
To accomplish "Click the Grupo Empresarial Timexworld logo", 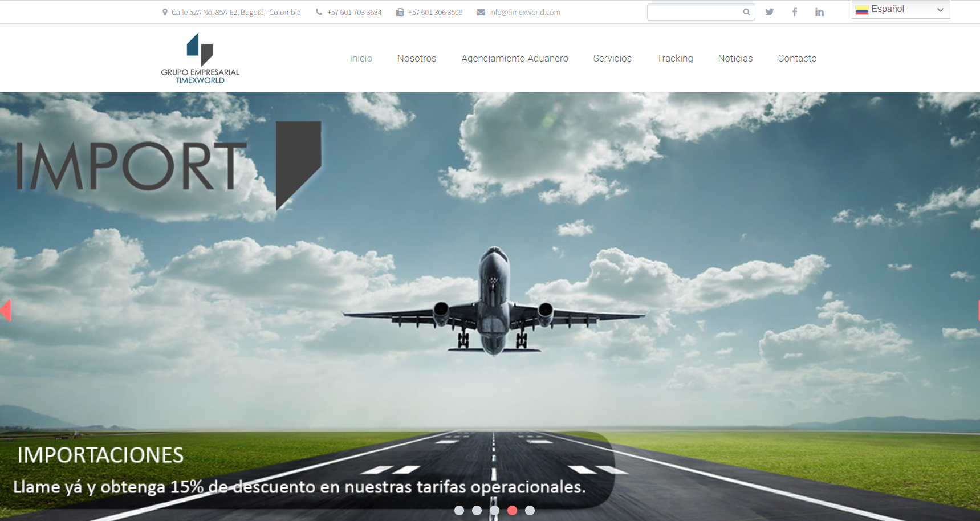I will [x=200, y=58].
